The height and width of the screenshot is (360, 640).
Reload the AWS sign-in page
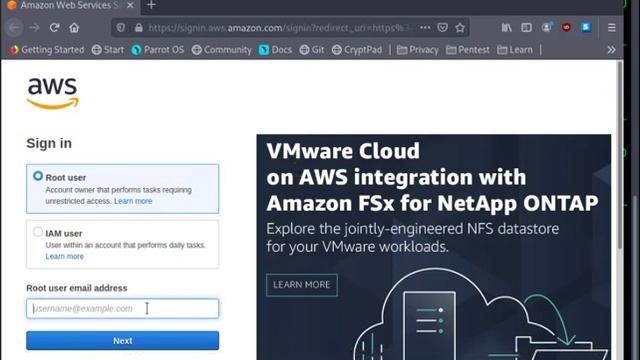click(54, 28)
